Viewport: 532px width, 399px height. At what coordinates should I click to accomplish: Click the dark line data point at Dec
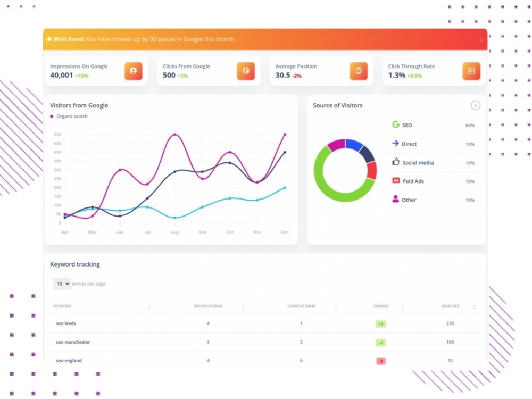pos(285,152)
